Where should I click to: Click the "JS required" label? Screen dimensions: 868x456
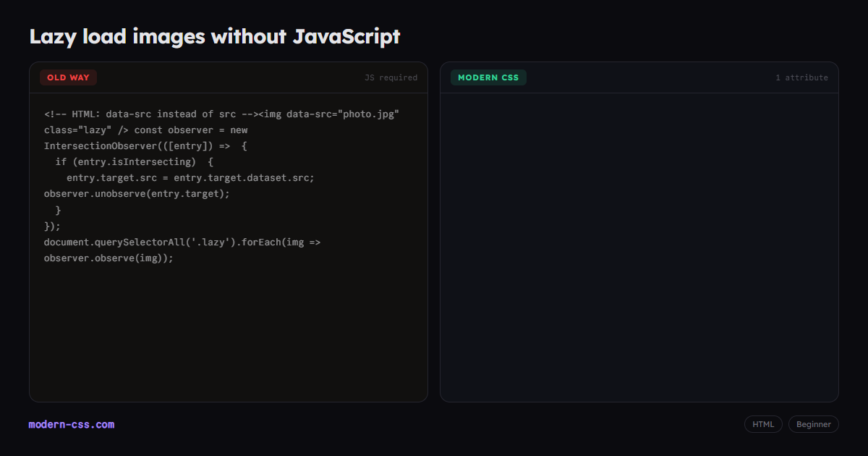391,77
